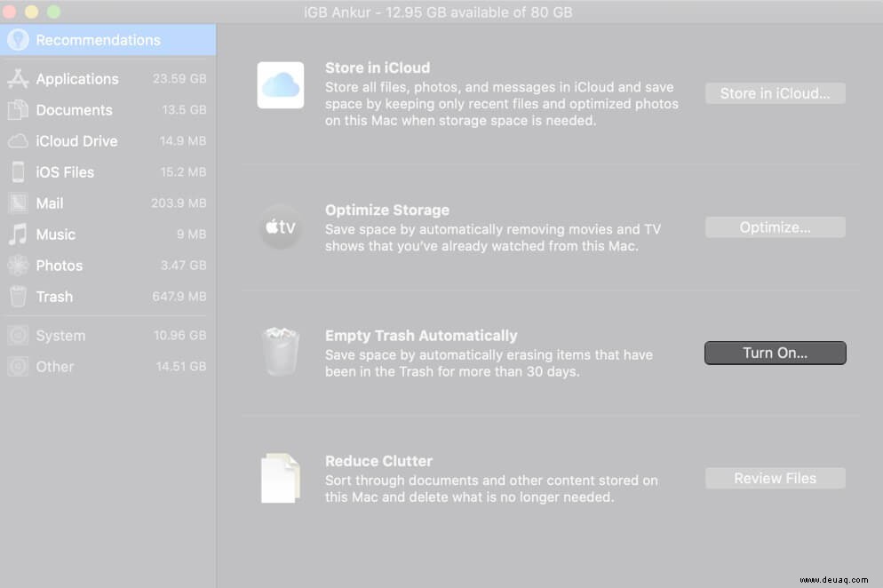The image size is (883, 588).
Task: Click the System gear icon
Action: click(18, 335)
